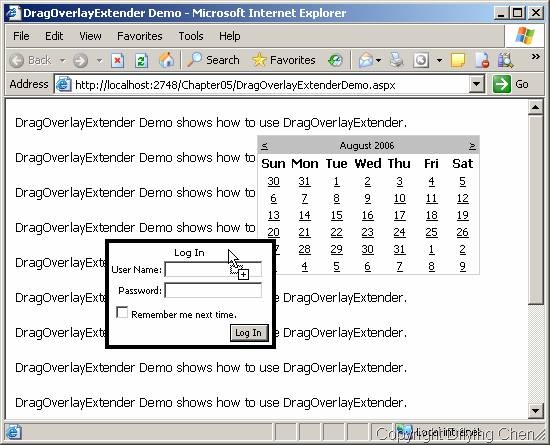The width and height of the screenshot is (550, 445).
Task: Open the Favorites menu
Action: (x=140, y=36)
